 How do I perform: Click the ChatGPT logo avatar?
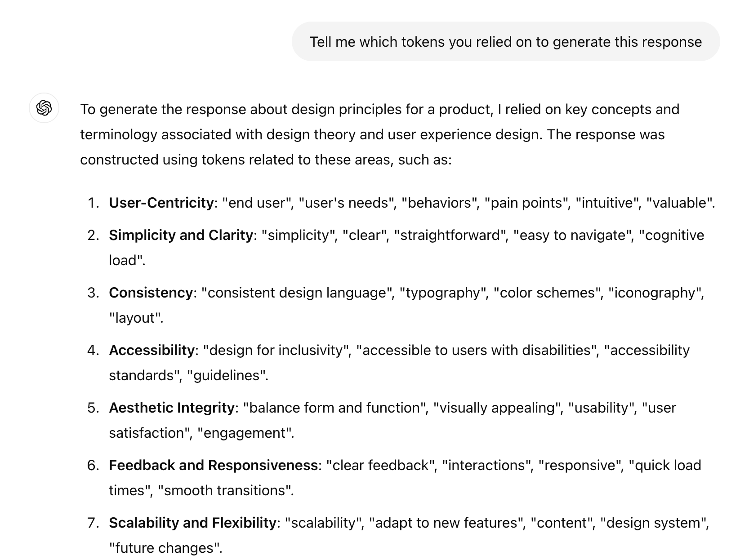point(44,108)
